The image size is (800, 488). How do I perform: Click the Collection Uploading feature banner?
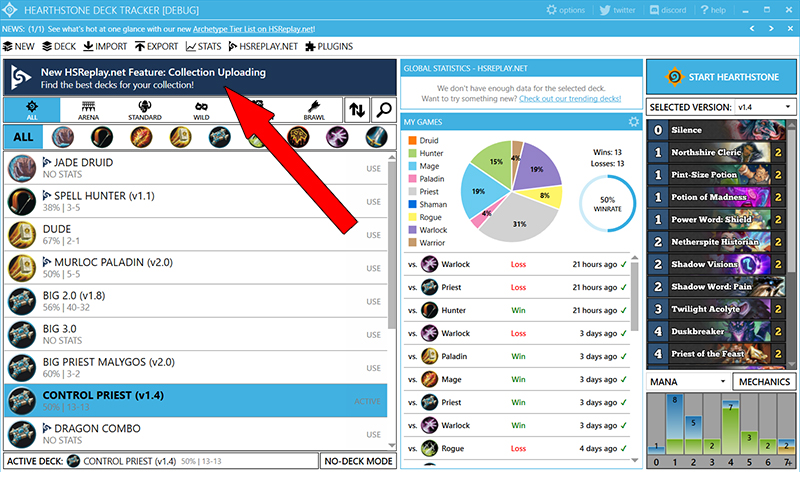pyautogui.click(x=200, y=78)
